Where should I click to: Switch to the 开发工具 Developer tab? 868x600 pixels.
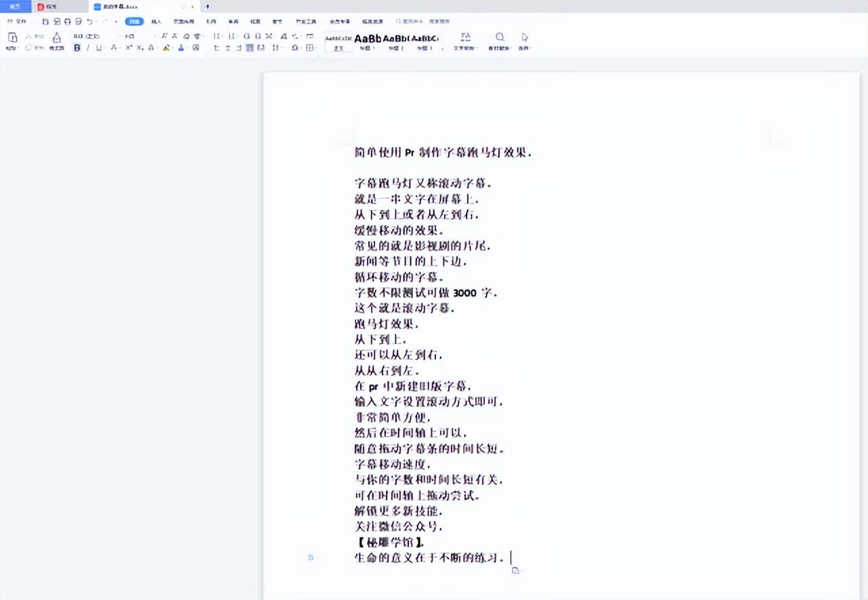[x=306, y=22]
